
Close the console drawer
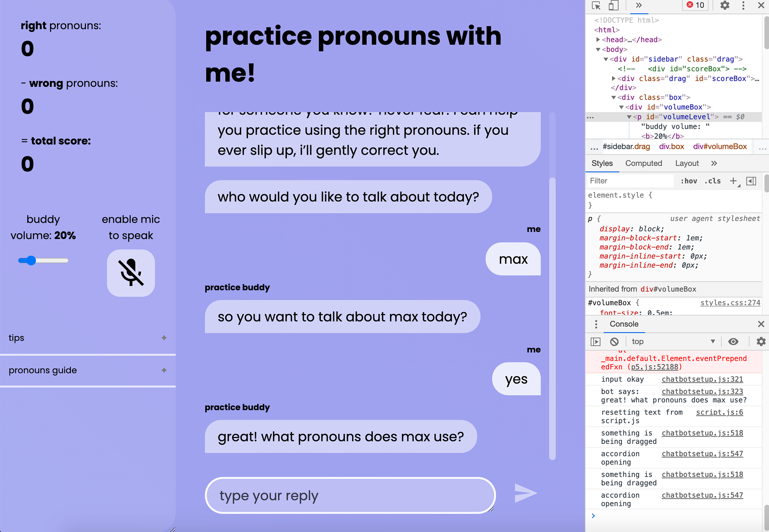[x=761, y=324]
